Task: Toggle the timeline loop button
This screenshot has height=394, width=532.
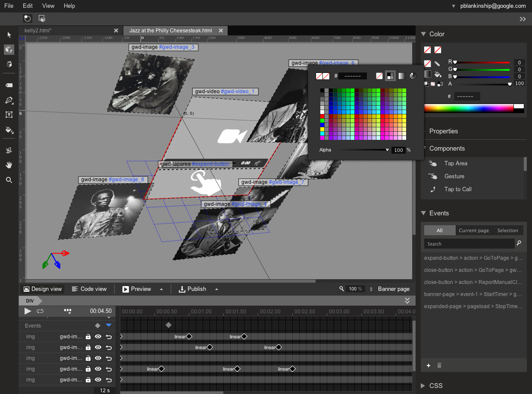Action: click(x=40, y=311)
